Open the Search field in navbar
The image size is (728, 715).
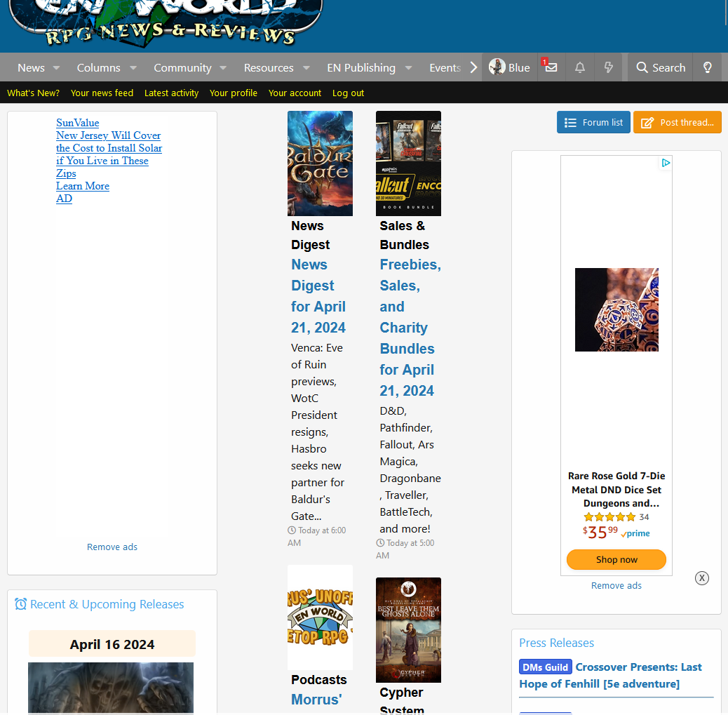click(660, 67)
